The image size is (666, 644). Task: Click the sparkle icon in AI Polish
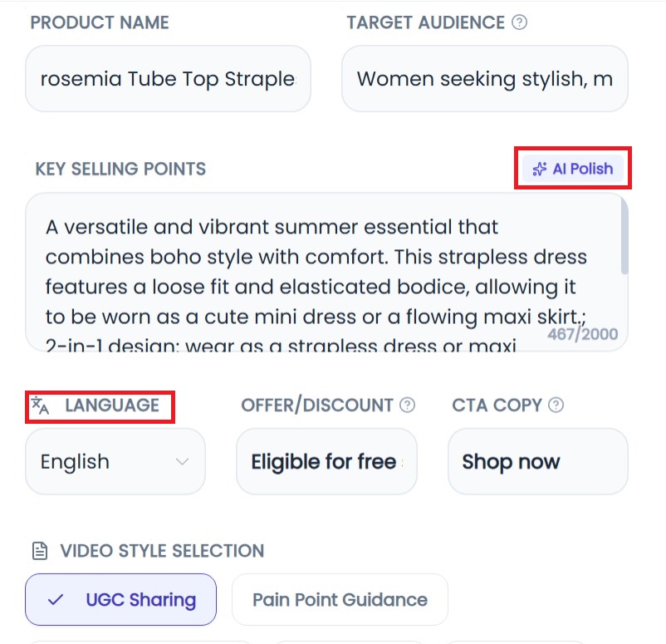540,170
